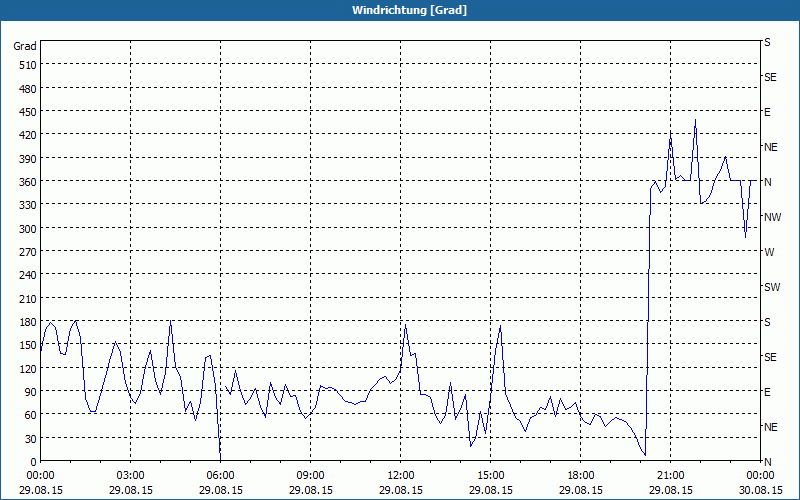
Task: Select the 29.08.15 date under 12:00
Action: (x=401, y=490)
